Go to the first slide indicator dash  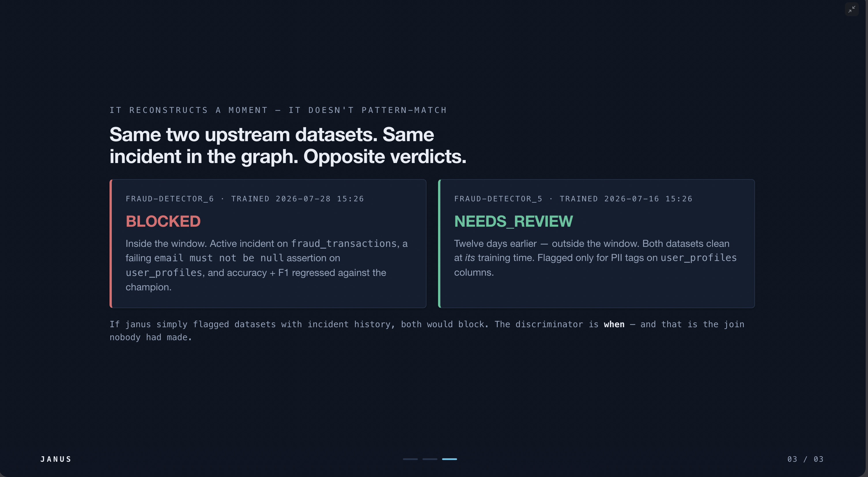410,459
